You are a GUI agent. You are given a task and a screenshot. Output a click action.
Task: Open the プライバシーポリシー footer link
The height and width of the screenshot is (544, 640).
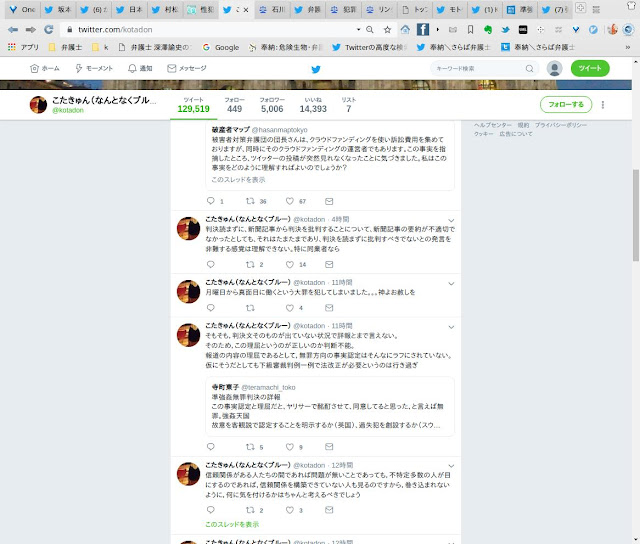(561, 125)
